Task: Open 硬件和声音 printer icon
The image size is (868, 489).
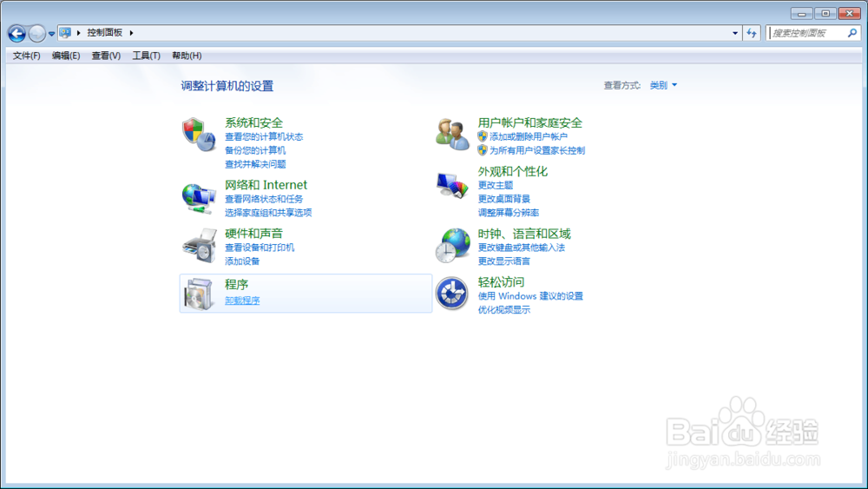Action: [200, 246]
